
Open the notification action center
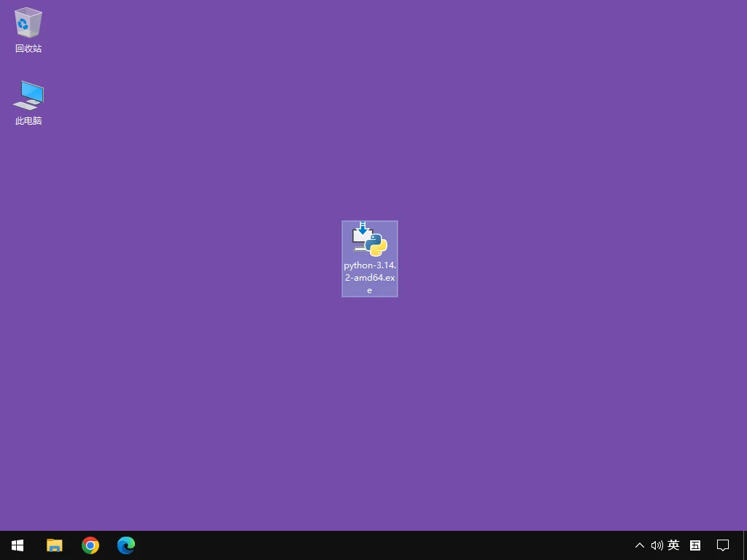[723, 545]
